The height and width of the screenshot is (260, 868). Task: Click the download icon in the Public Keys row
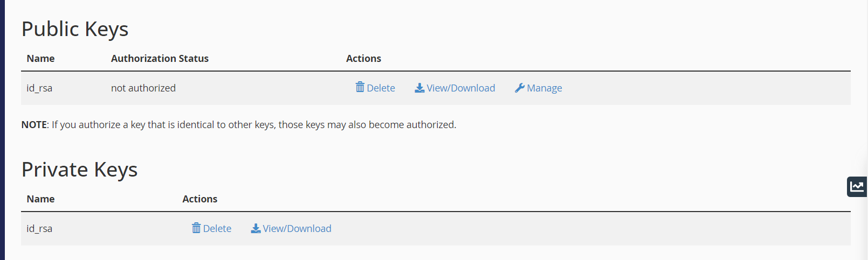pyautogui.click(x=419, y=88)
